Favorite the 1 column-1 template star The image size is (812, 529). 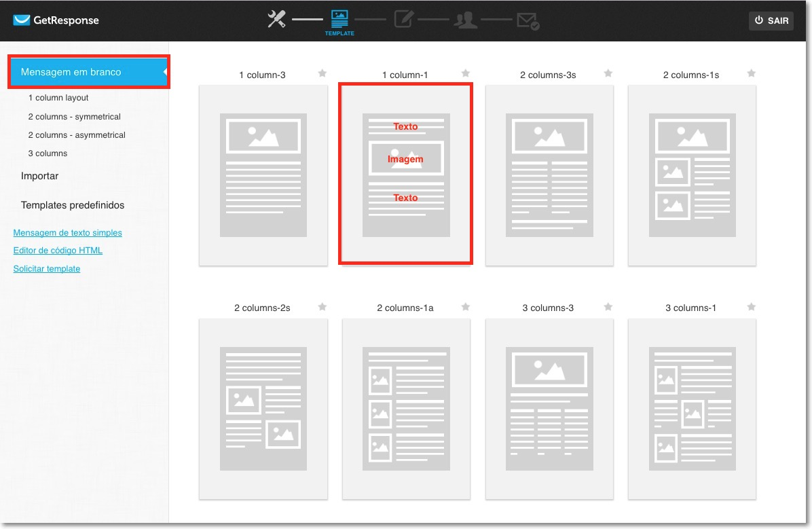(466, 73)
